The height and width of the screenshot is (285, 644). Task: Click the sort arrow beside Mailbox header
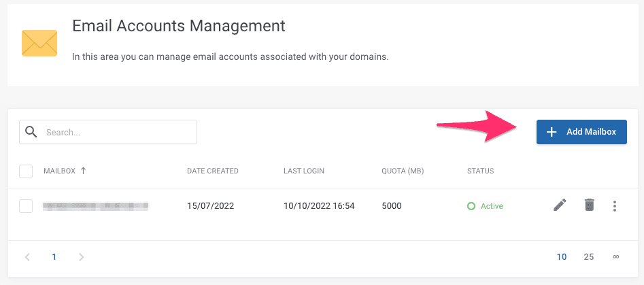[83, 171]
